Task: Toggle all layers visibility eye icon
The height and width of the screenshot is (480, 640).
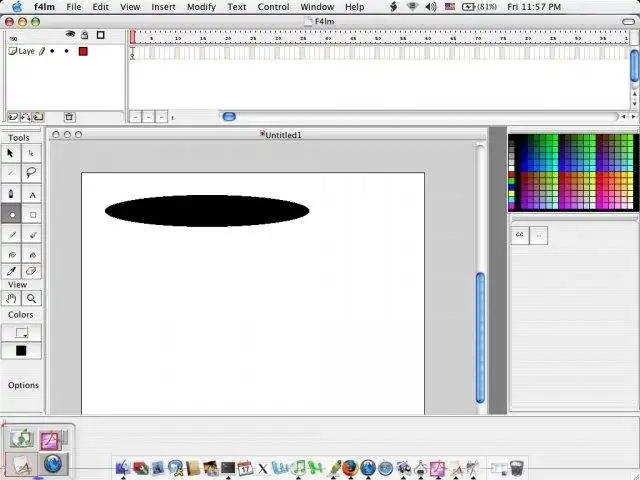Action: (x=70, y=35)
